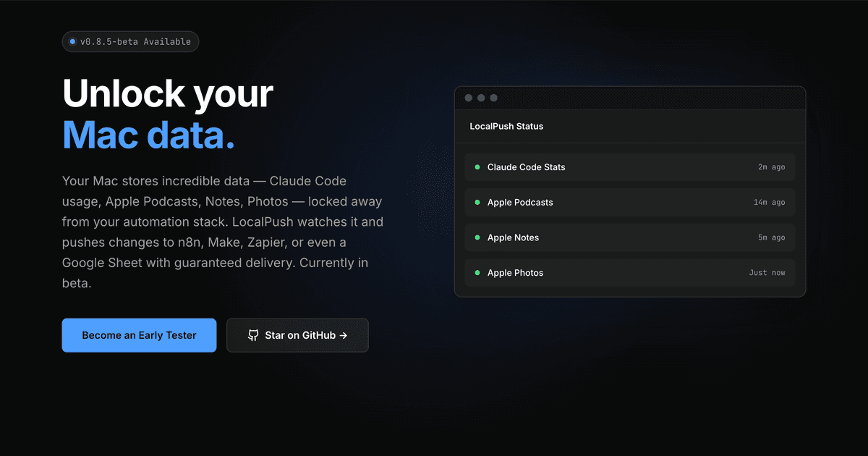Click the Star on GitHub button
This screenshot has width=868, height=456.
click(297, 335)
